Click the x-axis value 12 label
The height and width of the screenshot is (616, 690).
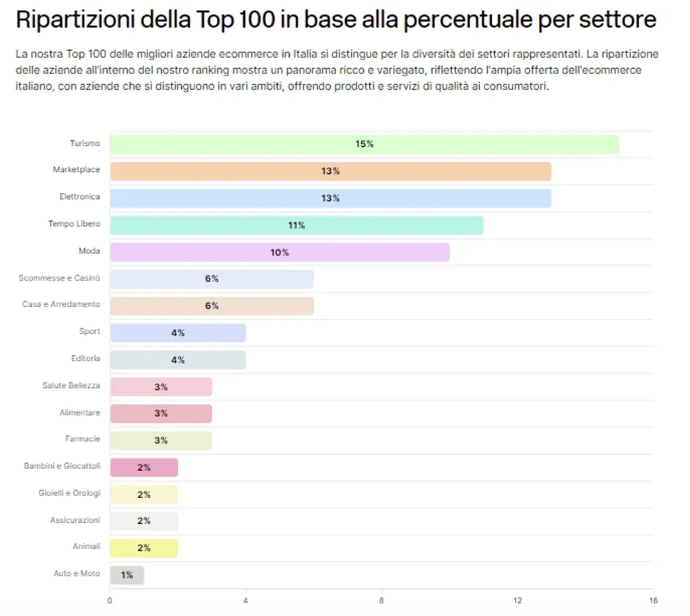point(517,600)
